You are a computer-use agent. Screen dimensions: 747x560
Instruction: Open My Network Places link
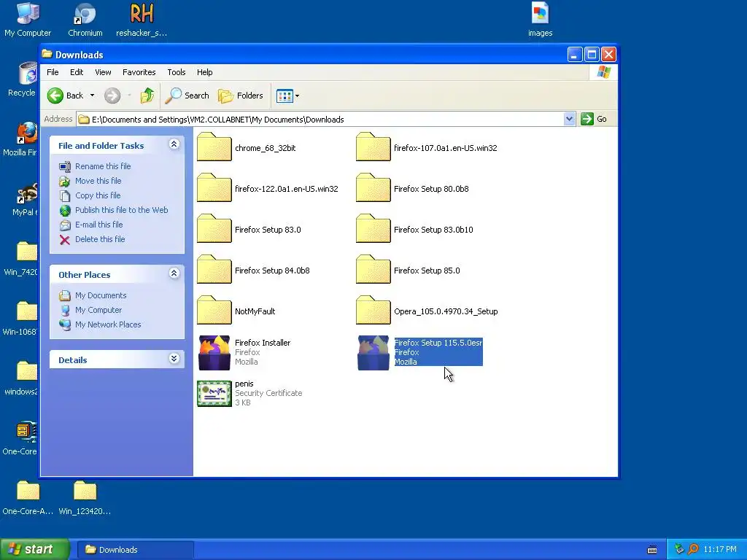108,324
